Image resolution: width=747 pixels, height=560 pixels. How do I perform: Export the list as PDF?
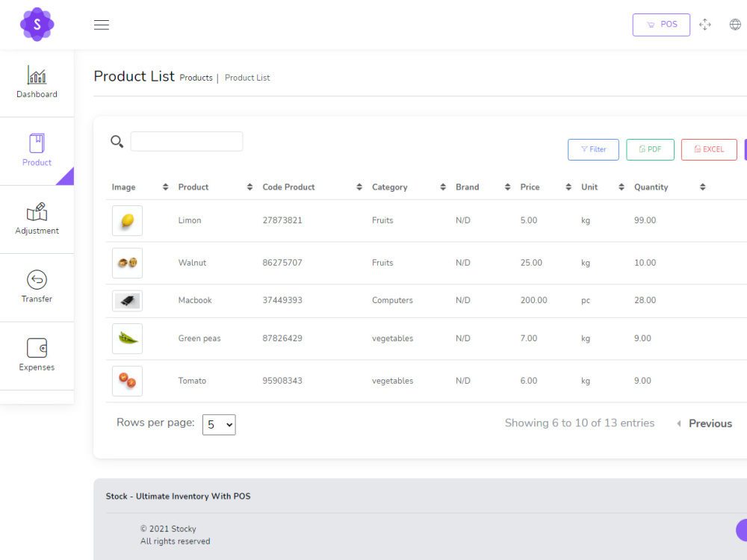point(650,149)
